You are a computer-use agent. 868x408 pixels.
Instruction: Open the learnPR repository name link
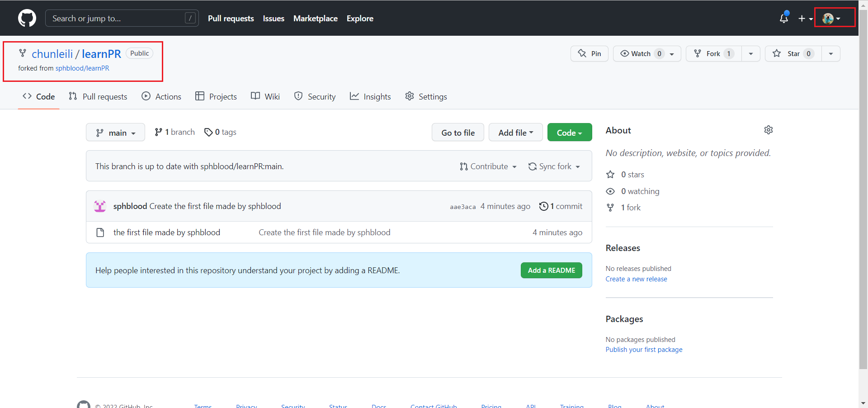click(101, 54)
